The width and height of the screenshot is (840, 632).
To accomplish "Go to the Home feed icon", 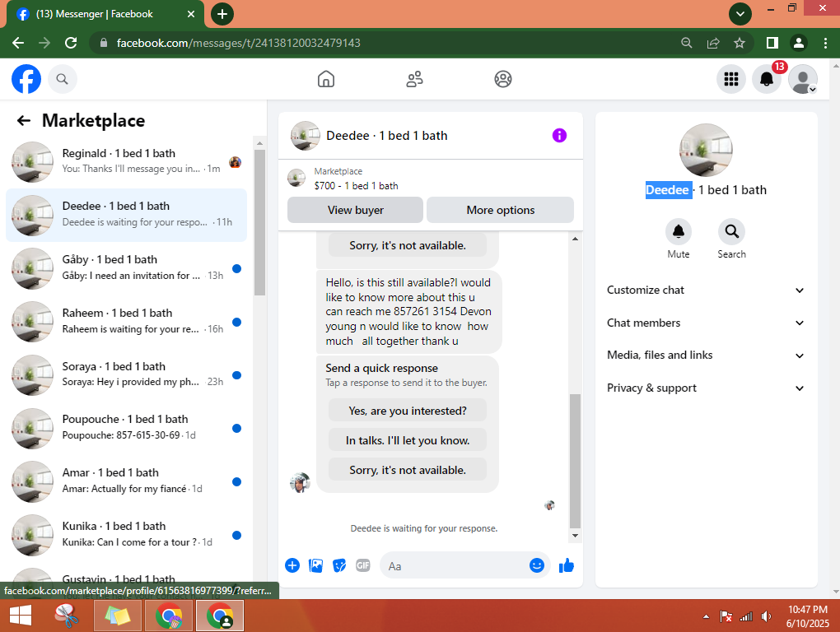I will (326, 79).
